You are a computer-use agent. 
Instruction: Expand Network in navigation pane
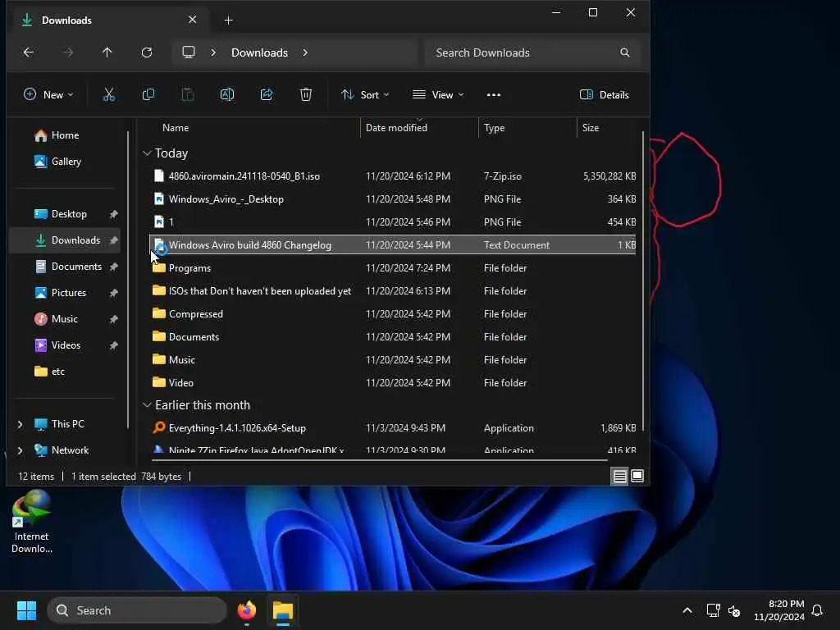(x=21, y=450)
